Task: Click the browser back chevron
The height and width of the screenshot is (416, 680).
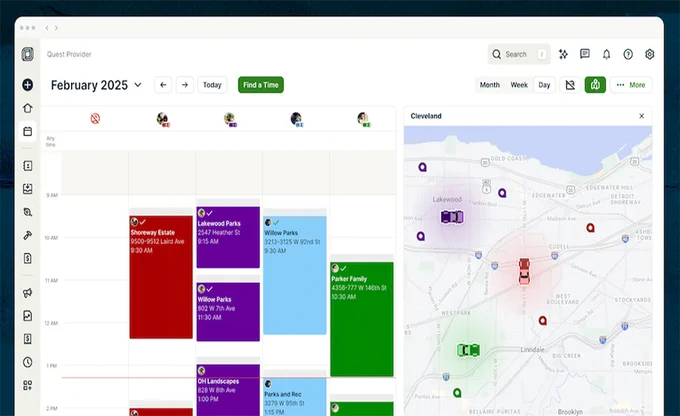Action: [x=47, y=28]
